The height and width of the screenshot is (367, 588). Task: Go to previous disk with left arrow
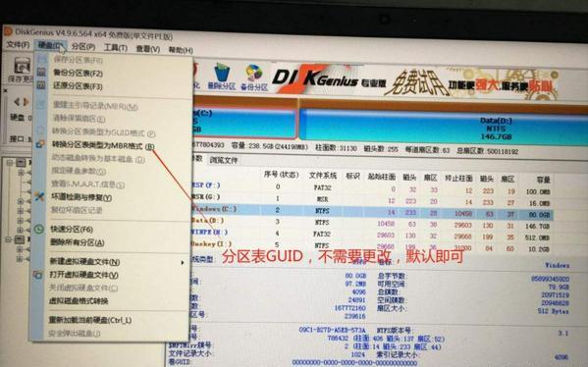(x=18, y=101)
